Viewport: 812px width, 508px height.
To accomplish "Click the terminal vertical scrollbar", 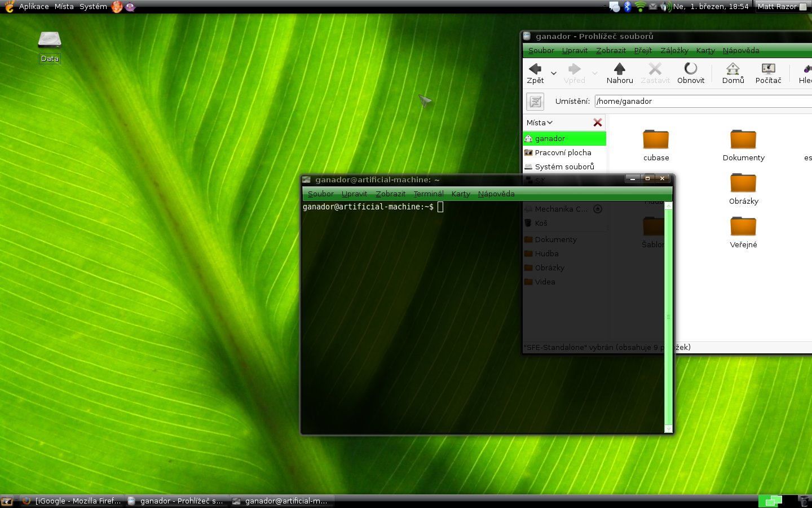I will [668, 317].
